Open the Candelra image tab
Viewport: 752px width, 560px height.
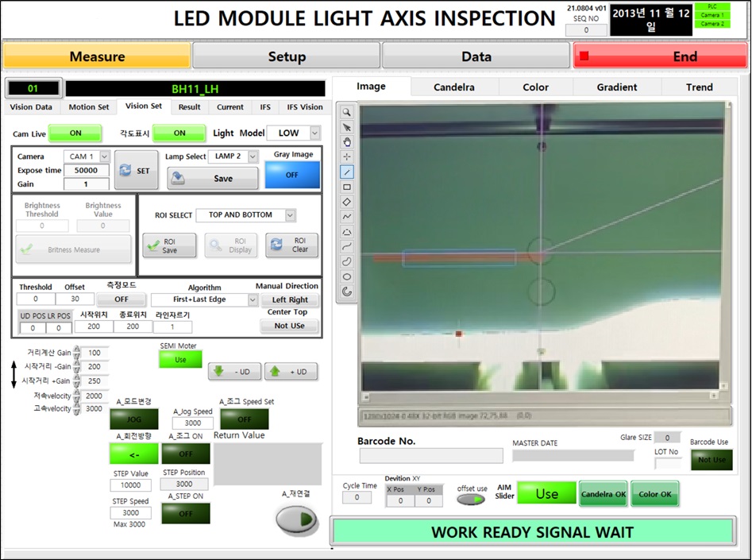coord(453,87)
